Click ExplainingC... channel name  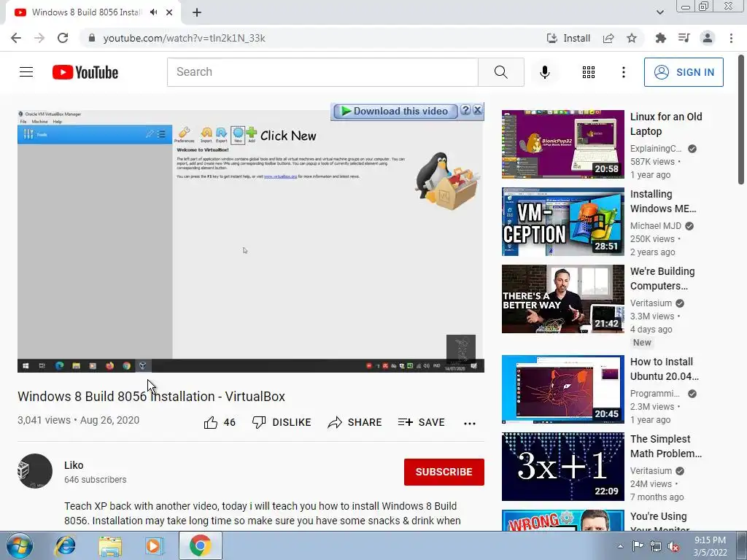(x=656, y=149)
